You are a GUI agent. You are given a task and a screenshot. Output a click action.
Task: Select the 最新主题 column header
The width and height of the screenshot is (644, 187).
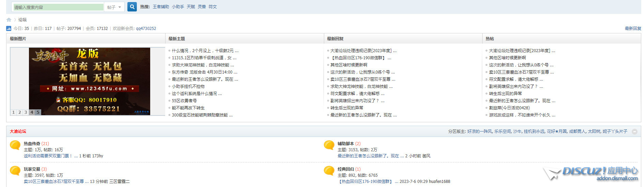click(x=176, y=39)
